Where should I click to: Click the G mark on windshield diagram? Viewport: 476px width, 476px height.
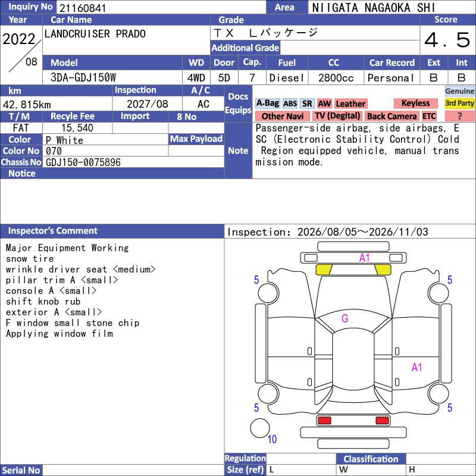(x=345, y=318)
